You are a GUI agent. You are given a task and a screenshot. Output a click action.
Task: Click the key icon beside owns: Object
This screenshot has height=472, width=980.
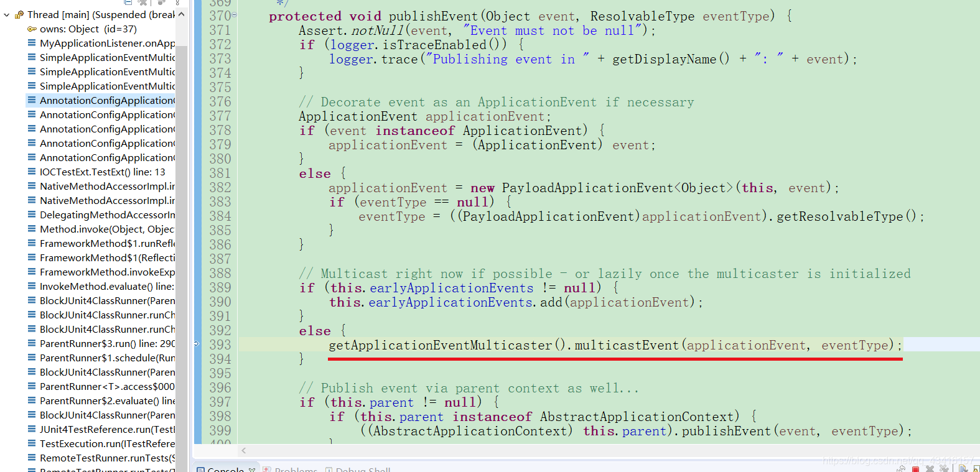click(32, 29)
